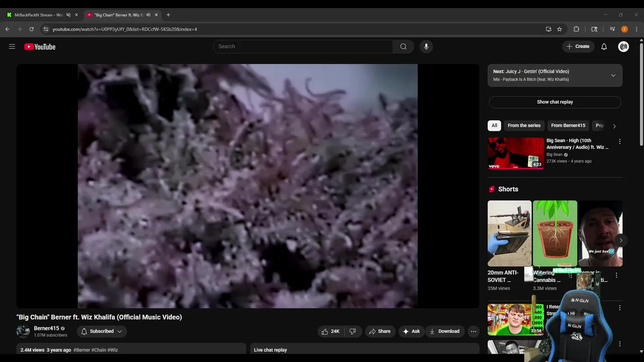The width and height of the screenshot is (644, 362).
Task: Open the notifications bell
Action: pyautogui.click(x=604, y=47)
